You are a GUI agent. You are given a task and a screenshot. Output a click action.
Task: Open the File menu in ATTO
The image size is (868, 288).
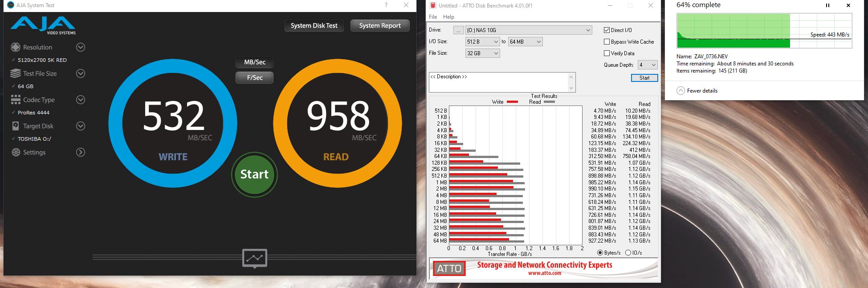(x=433, y=17)
